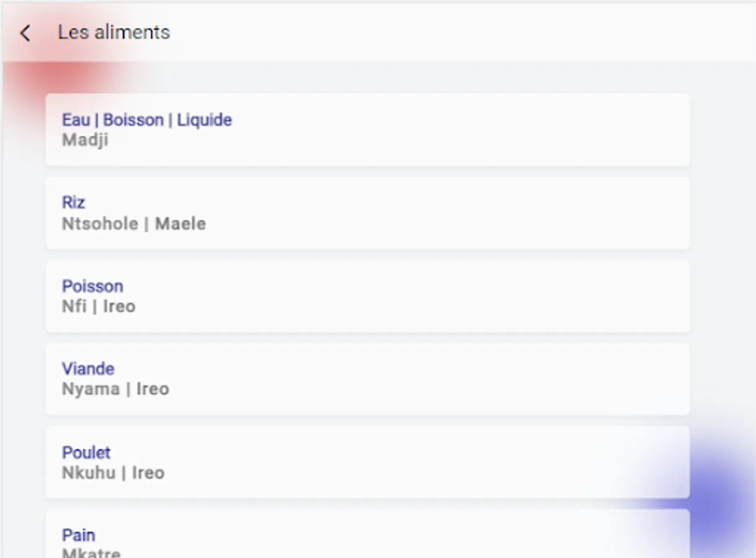Select the Viande list item
Screen dimensions: 756x558
click(x=367, y=379)
